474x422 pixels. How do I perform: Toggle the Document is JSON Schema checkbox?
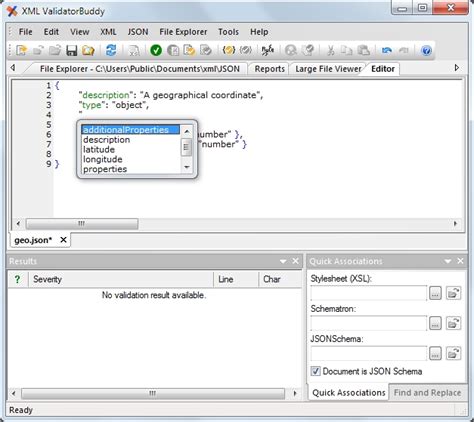[x=315, y=371]
